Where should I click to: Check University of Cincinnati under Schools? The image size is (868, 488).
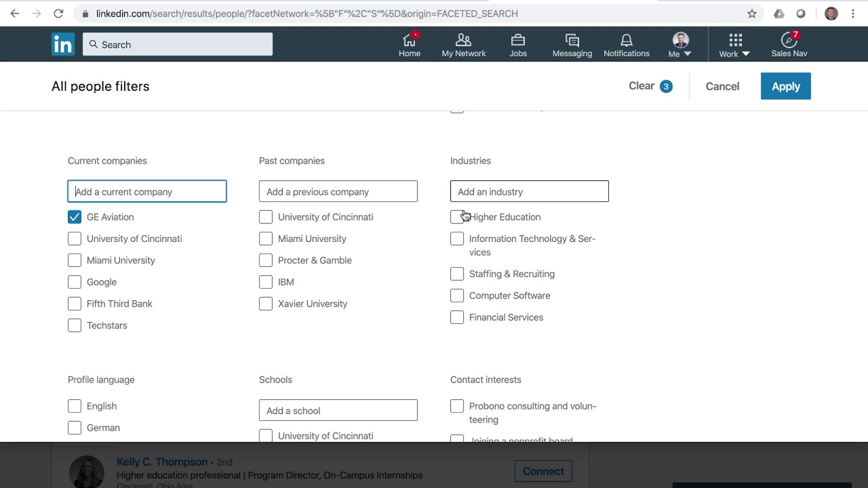coord(266,436)
